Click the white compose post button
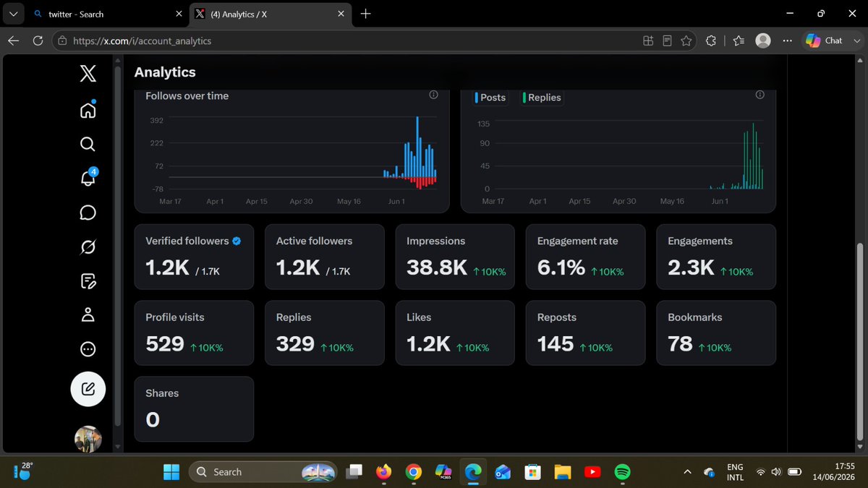868x488 pixels. [x=88, y=389]
